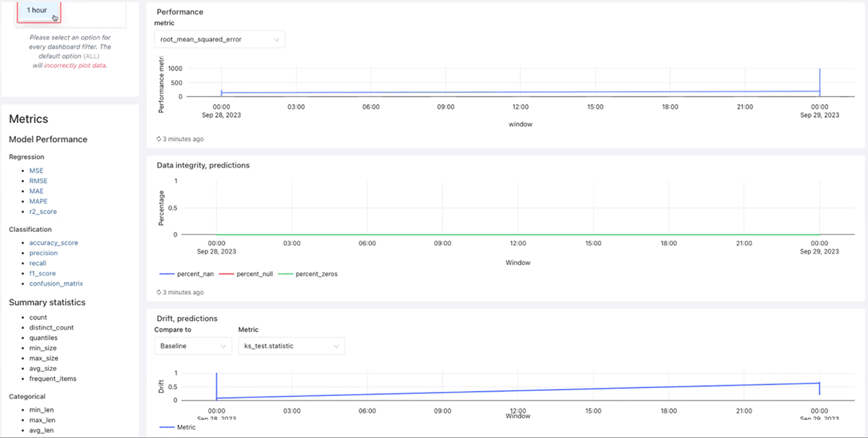Open the root_mean_squared_error metric dropdown

click(x=220, y=40)
